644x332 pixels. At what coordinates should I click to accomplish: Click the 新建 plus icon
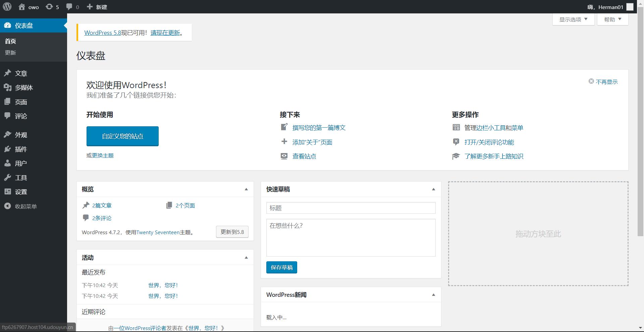pyautogui.click(x=89, y=7)
